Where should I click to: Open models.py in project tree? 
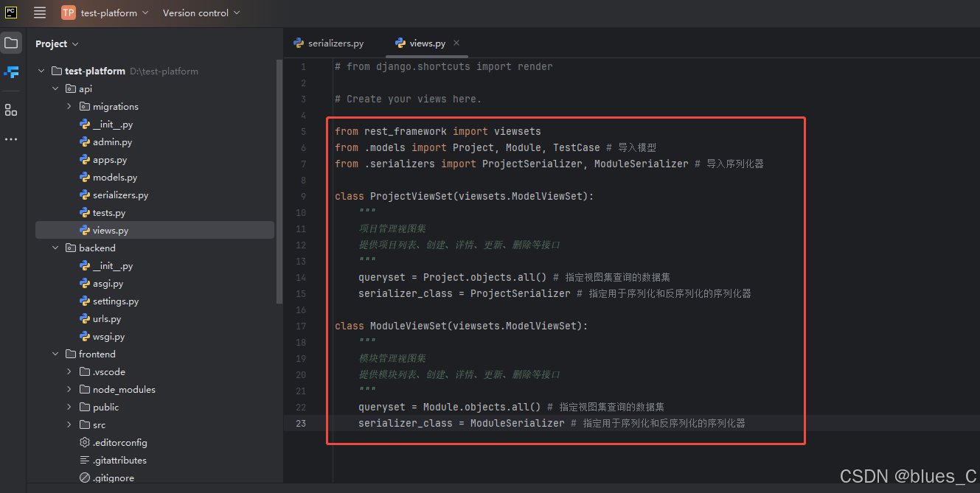tap(114, 178)
